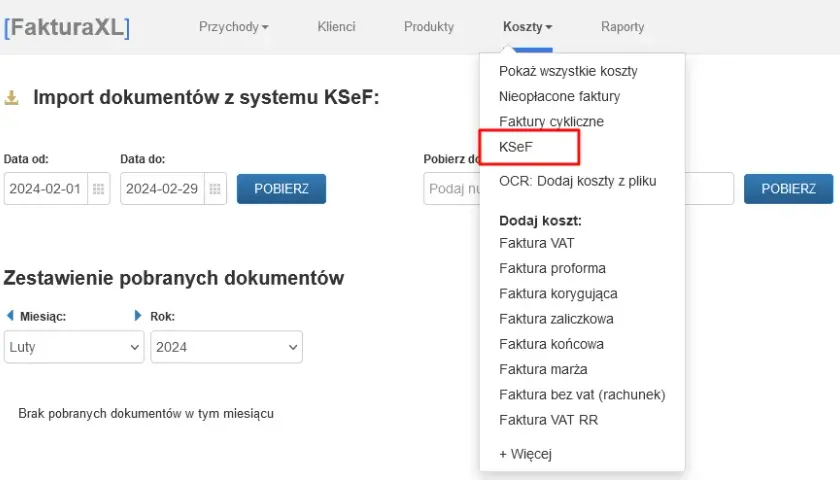This screenshot has width=840, height=480.
Task: Open the calendar picker for Data od
Action: [99, 189]
